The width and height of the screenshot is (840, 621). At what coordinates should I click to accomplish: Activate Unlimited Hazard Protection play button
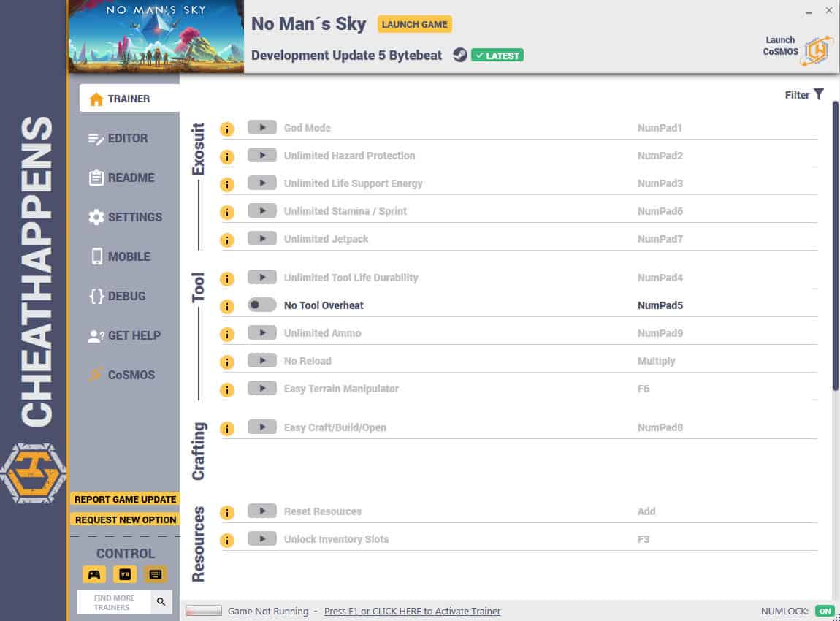262,156
